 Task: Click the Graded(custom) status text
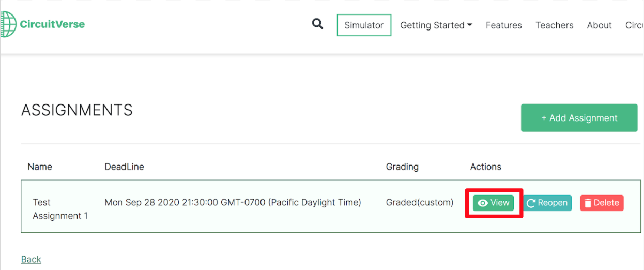point(419,203)
